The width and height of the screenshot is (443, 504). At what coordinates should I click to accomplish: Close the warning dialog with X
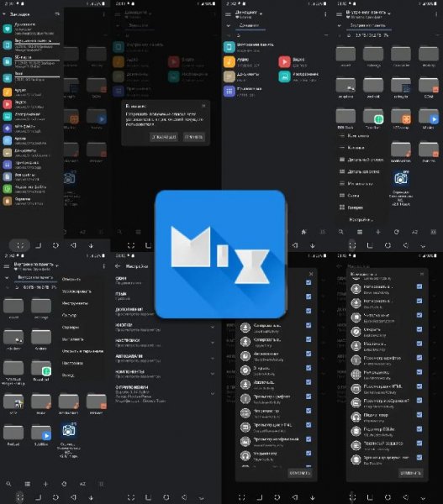tap(203, 106)
